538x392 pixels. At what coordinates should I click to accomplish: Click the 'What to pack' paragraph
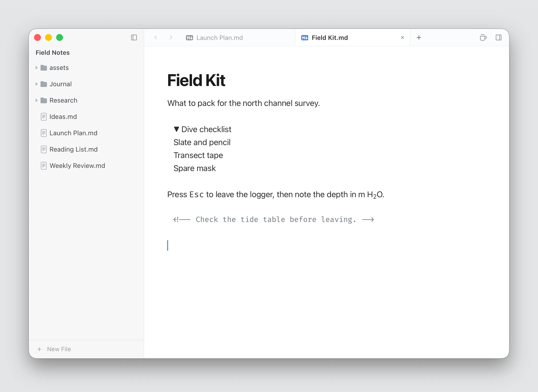tap(244, 103)
